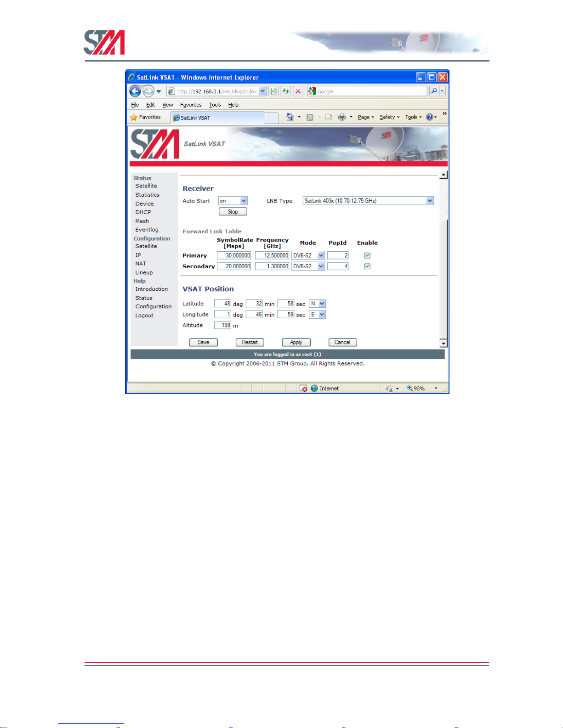Open the LNB Type dropdown
563x728 pixels.
click(368, 201)
